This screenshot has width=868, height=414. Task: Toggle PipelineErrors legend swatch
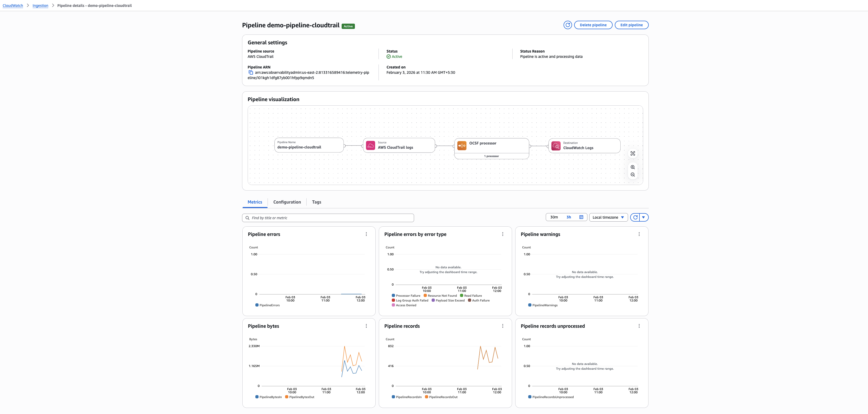(x=257, y=305)
